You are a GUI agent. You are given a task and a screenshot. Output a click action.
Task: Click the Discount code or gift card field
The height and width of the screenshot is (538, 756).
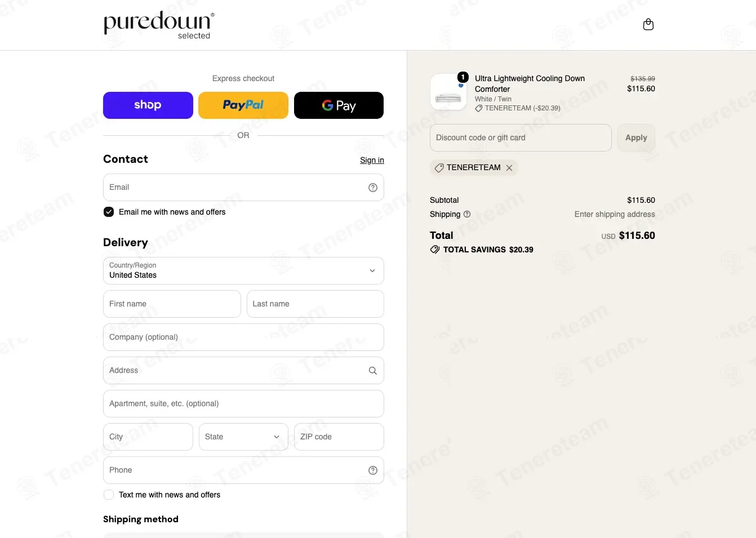[521, 138]
